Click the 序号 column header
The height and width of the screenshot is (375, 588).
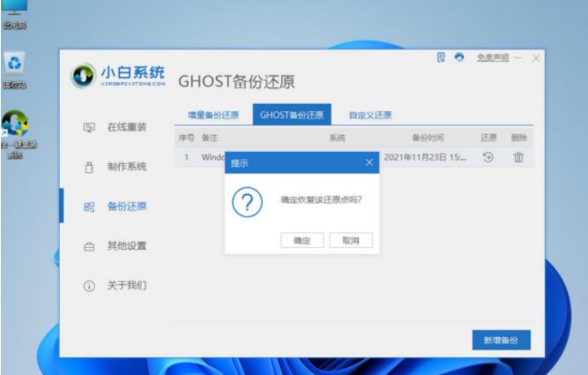coord(186,138)
